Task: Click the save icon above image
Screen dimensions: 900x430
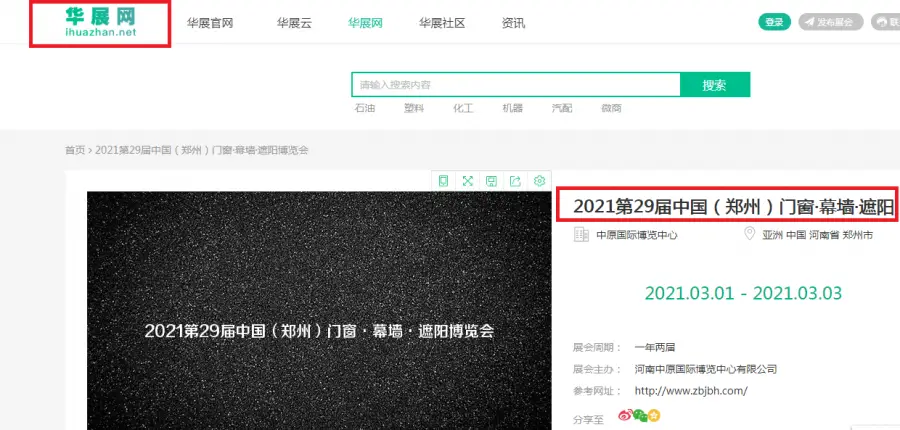Action: click(x=491, y=181)
